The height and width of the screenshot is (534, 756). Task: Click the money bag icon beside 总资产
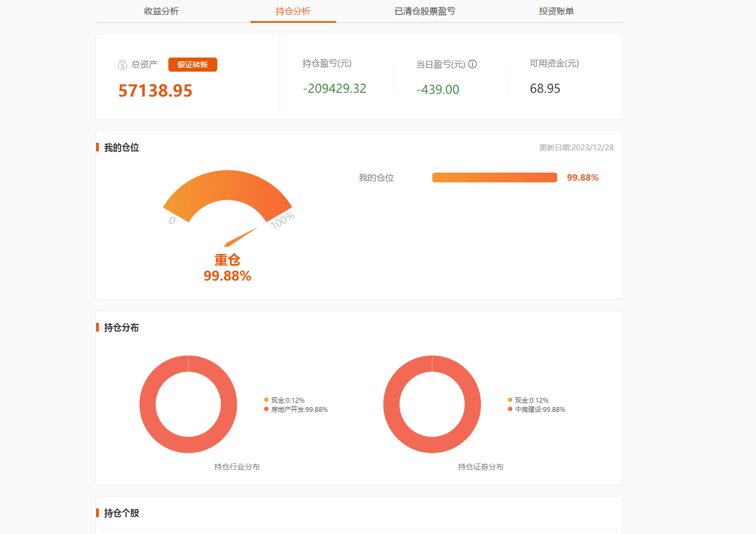click(x=122, y=65)
